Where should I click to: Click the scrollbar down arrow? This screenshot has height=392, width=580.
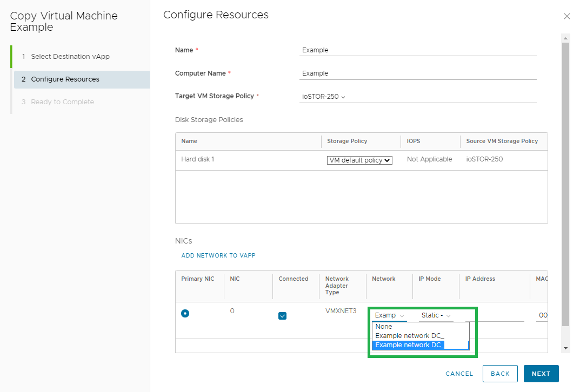pyautogui.click(x=565, y=348)
